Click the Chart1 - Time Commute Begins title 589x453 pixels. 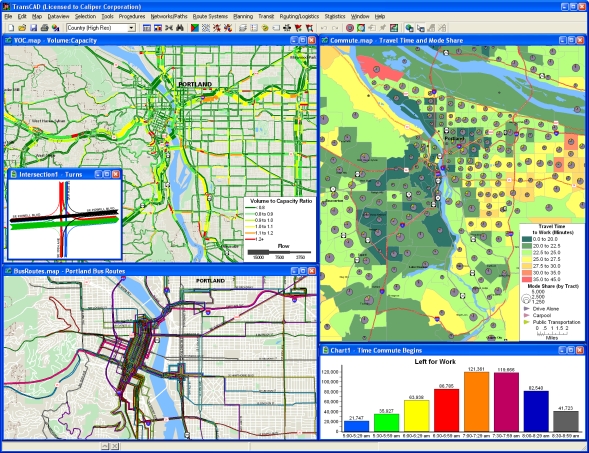coord(376,350)
